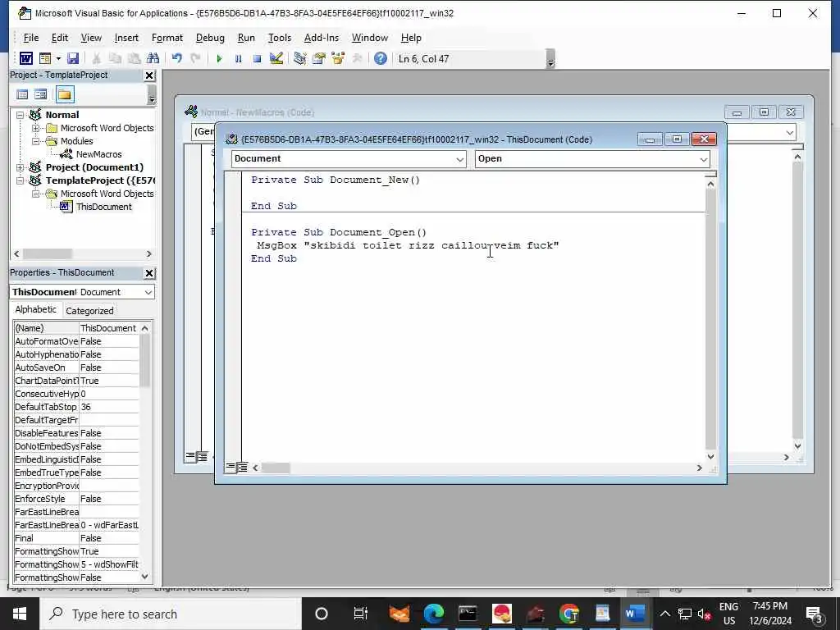
Task: Open the notification center icon
Action: click(814, 614)
